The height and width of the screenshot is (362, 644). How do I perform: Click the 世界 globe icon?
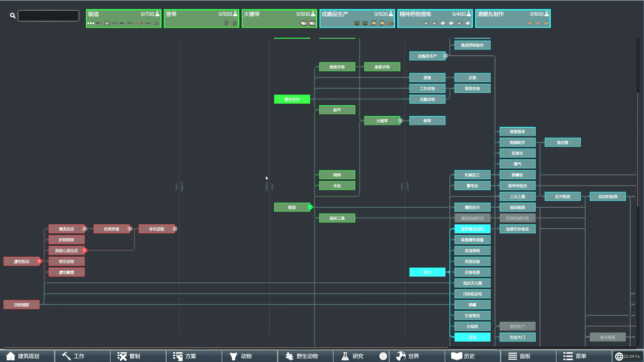coord(401,356)
